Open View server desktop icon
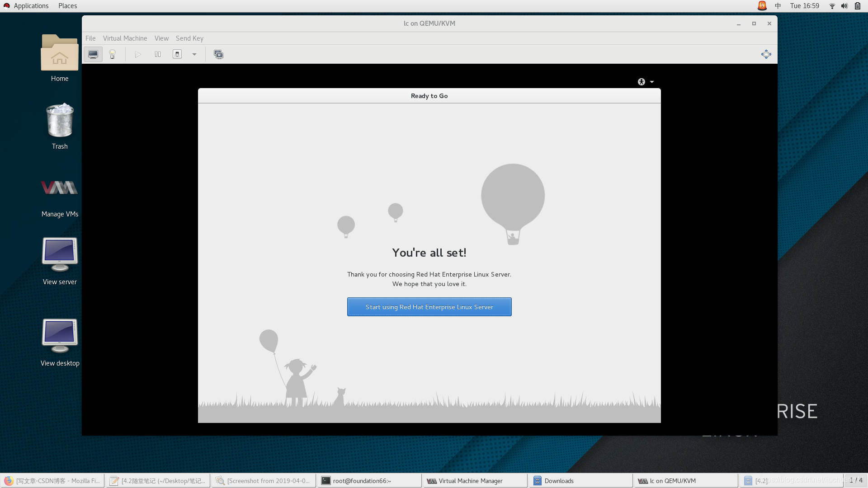 pos(60,262)
